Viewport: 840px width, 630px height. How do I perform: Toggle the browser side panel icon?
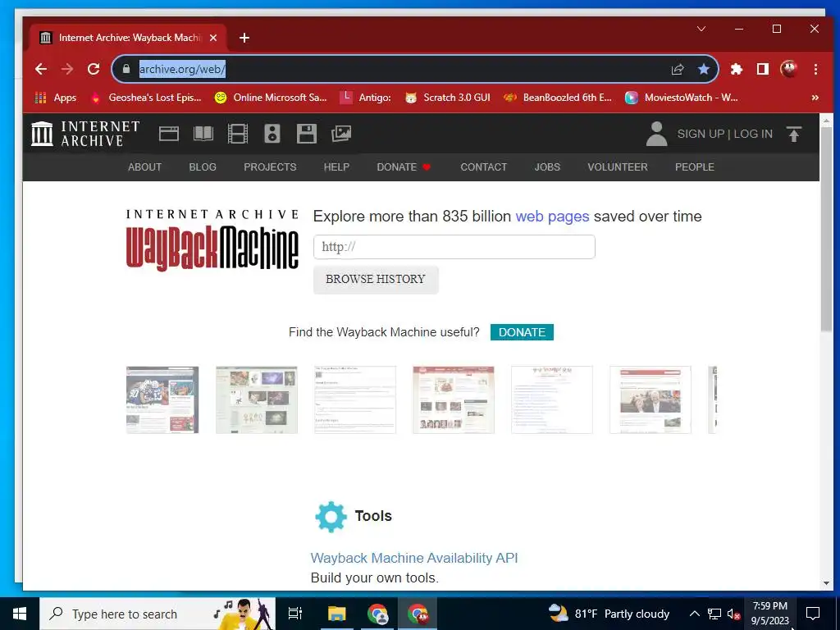(x=763, y=69)
